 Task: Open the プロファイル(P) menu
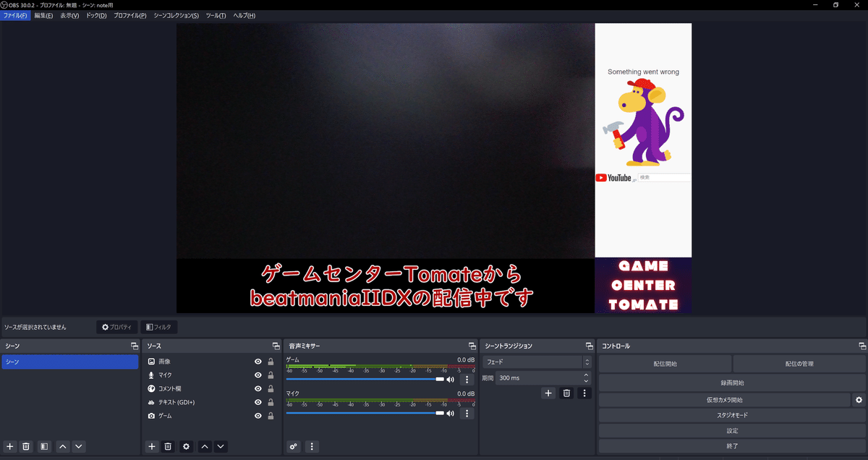click(x=129, y=15)
